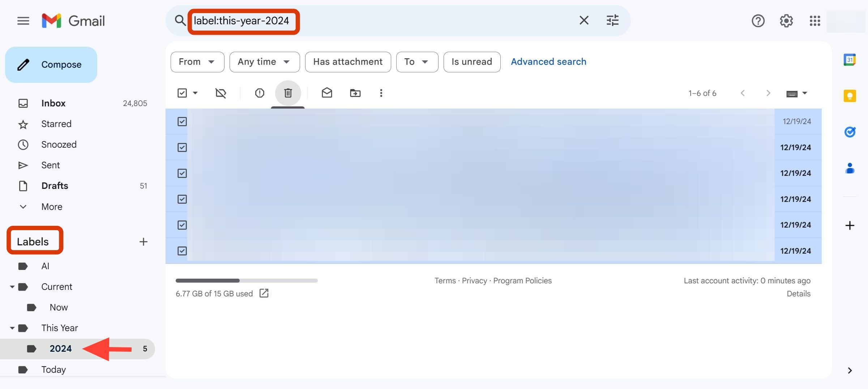Select the Today label in sidebar

pos(54,369)
